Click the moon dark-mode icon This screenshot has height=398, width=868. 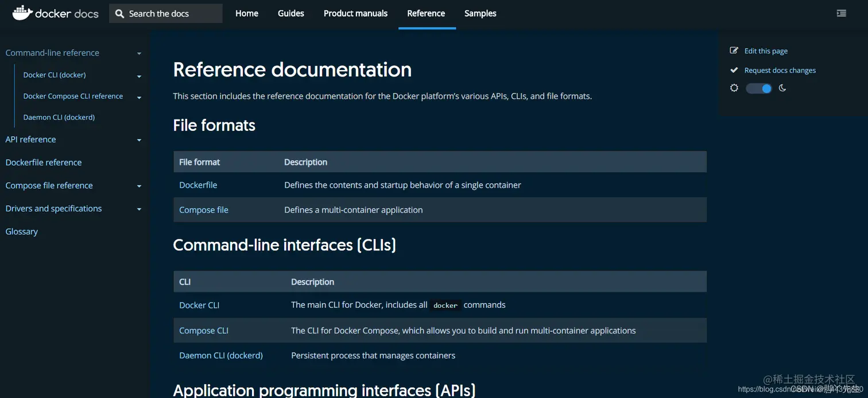pos(782,88)
